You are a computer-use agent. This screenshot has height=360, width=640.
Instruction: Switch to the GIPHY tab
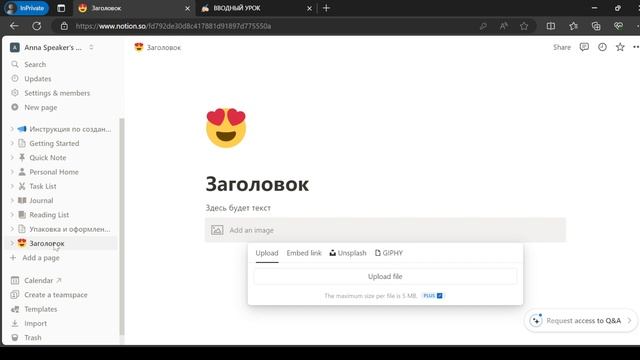point(389,253)
